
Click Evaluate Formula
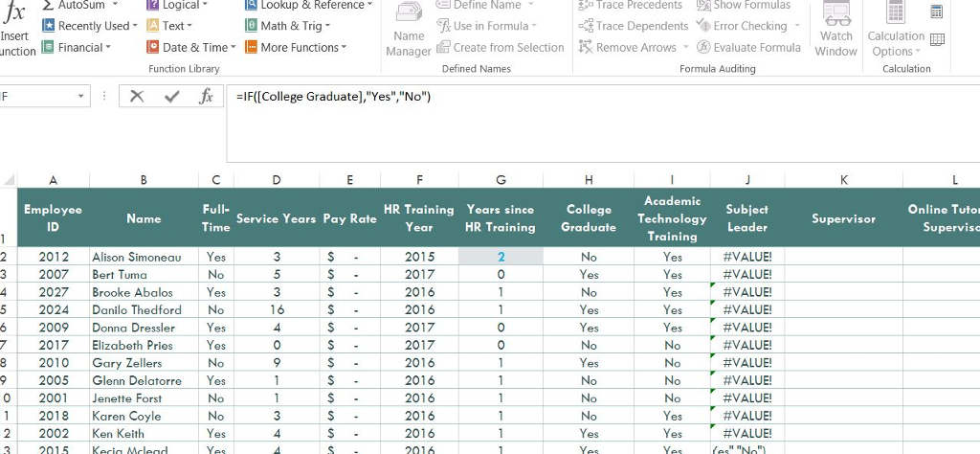(748, 47)
